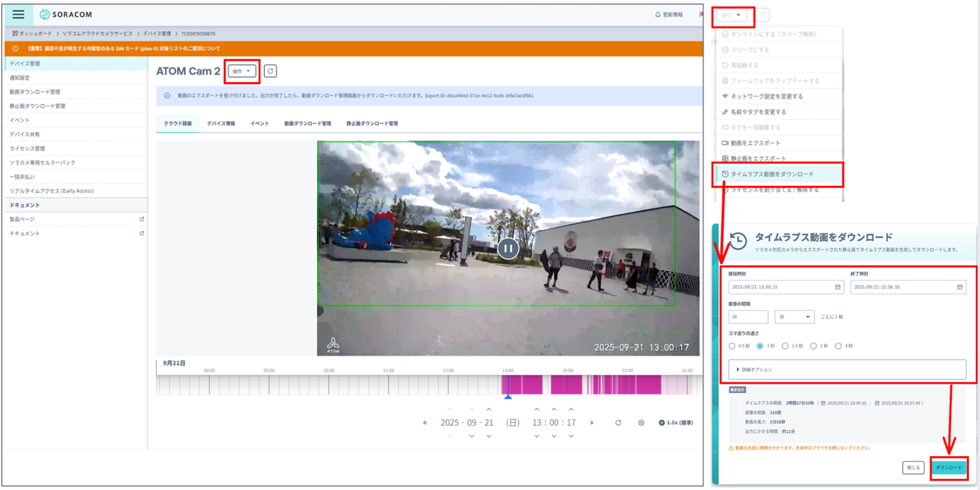Go to ソラコムクラウドカメラサービス in the breadcrumb
The width and height of the screenshot is (980, 490).
click(x=98, y=33)
